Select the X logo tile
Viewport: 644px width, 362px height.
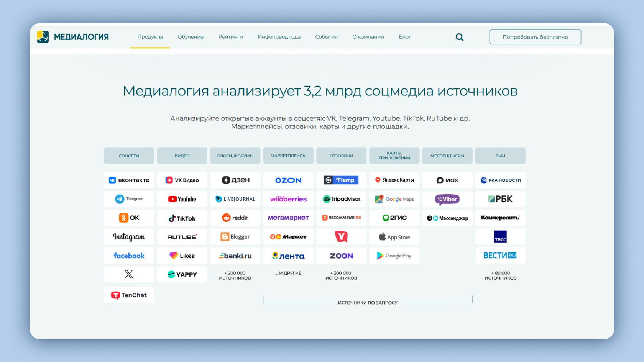(129, 274)
